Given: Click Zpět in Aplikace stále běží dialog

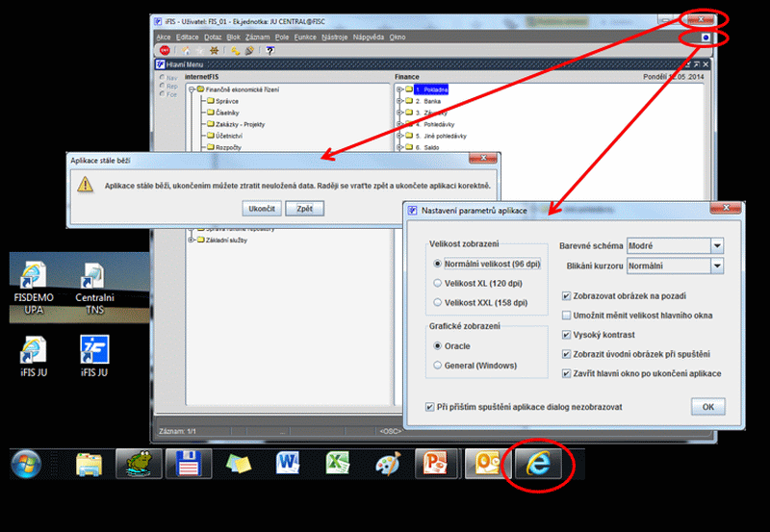Looking at the screenshot, I should [x=304, y=209].
